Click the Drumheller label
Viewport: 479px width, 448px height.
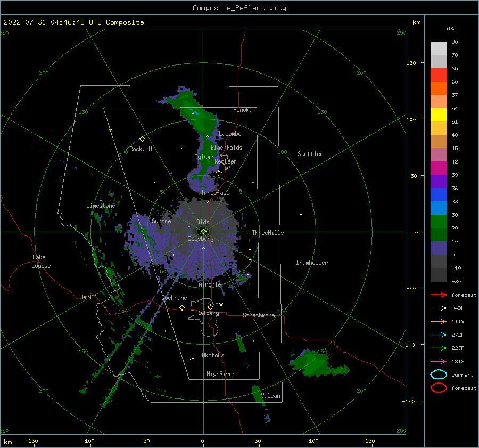pos(312,263)
